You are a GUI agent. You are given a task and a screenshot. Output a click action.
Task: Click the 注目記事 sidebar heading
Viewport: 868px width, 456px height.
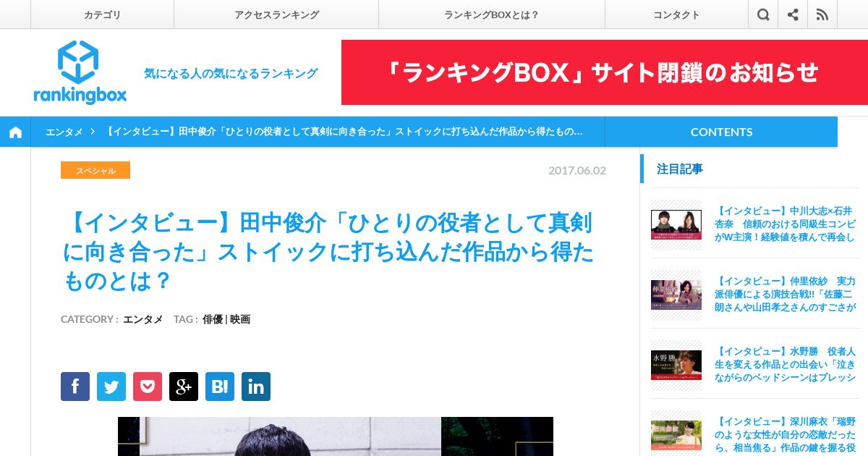coord(680,169)
